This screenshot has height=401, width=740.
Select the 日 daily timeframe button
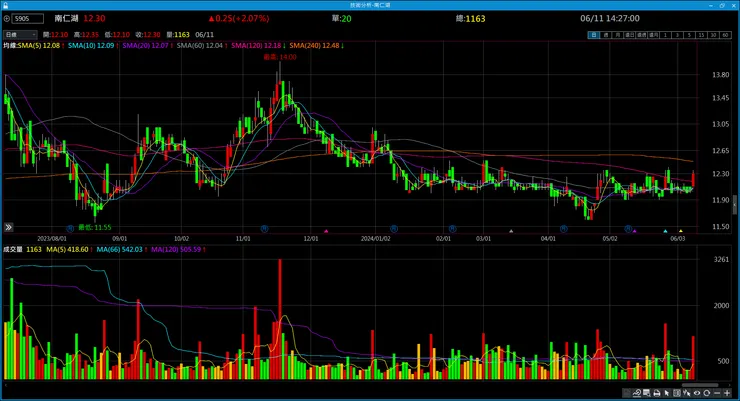(594, 35)
